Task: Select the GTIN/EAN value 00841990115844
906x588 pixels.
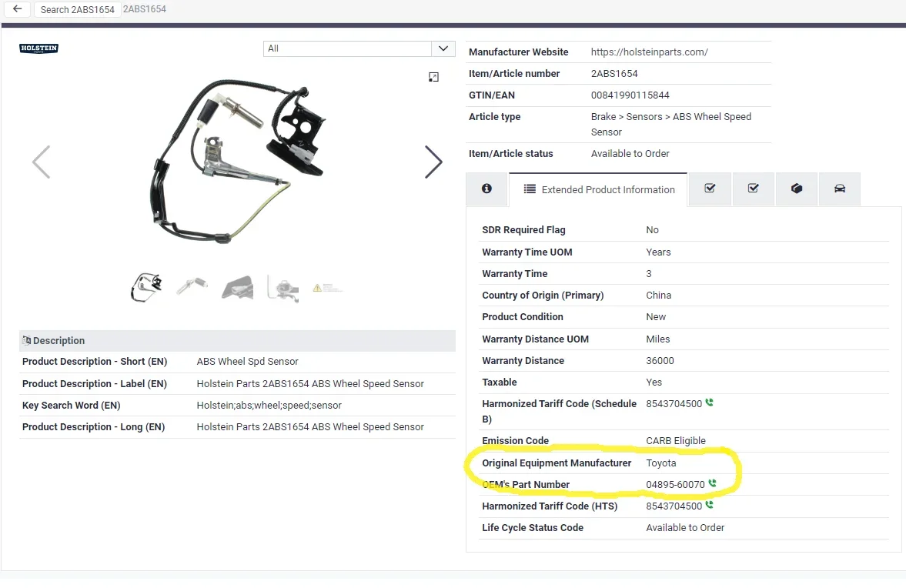Action: pyautogui.click(x=630, y=95)
